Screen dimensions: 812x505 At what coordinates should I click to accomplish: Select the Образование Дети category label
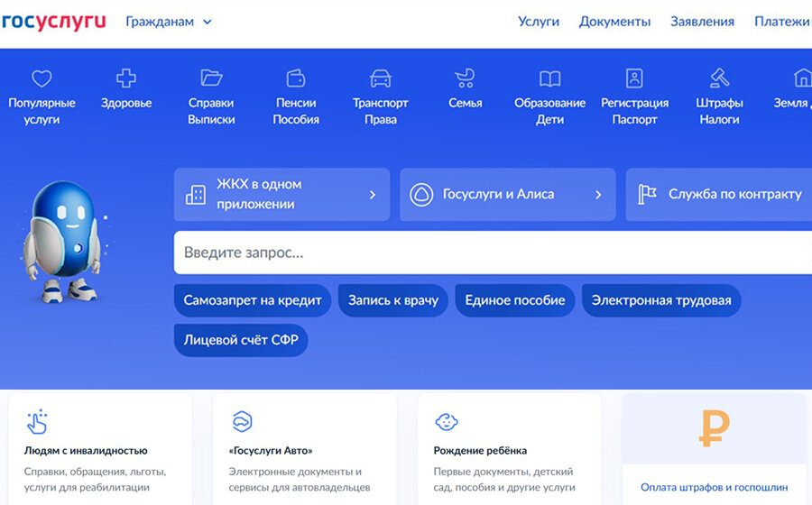click(550, 111)
